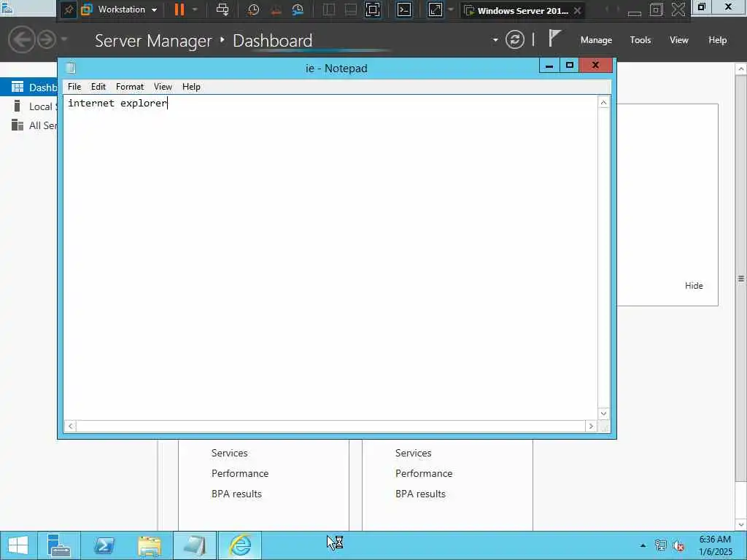Open Internet Explorer from the taskbar
747x560 pixels.
click(x=240, y=545)
